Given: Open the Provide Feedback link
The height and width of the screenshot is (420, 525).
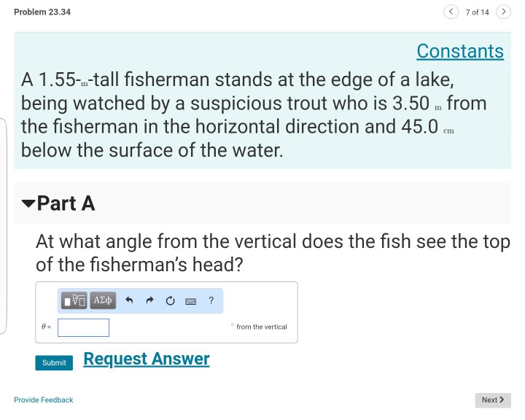Looking at the screenshot, I should click(44, 400).
